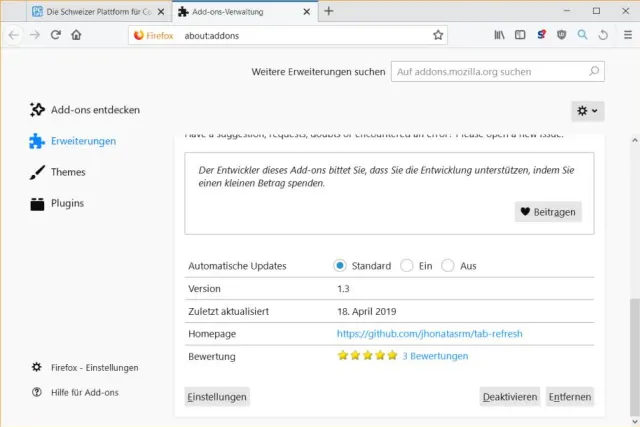Click the Deaktivieren button
Screen dimensions: 640x427
tap(510, 397)
